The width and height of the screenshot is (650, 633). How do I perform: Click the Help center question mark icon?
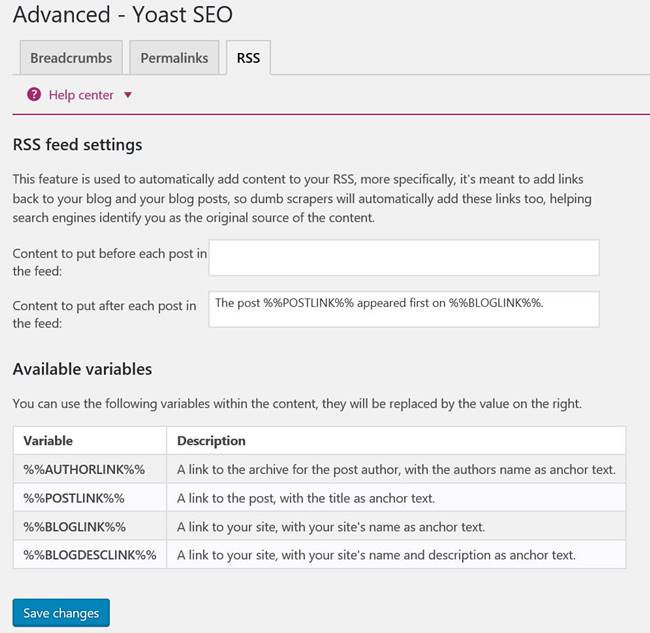[x=34, y=95]
